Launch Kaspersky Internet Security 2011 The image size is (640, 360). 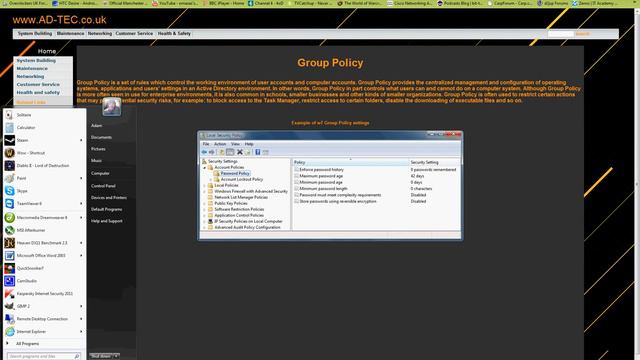coord(44,293)
